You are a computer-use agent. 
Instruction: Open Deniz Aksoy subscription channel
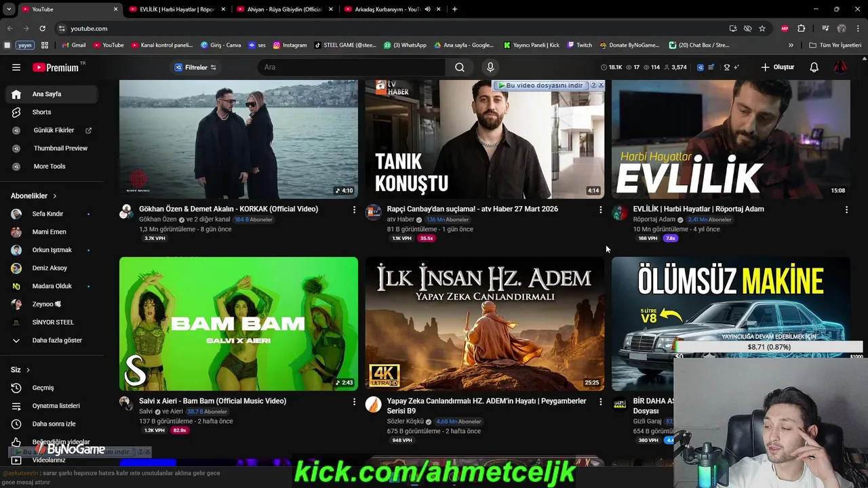[53, 268]
